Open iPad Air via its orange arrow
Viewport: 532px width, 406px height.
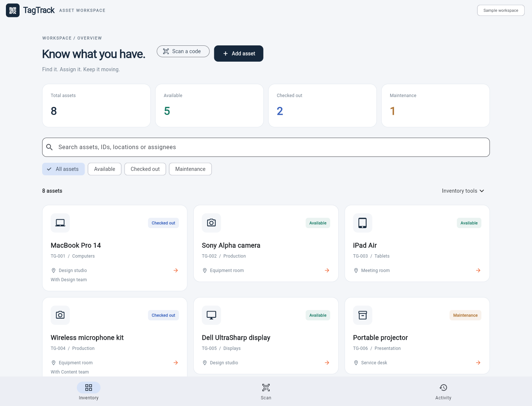coord(478,271)
